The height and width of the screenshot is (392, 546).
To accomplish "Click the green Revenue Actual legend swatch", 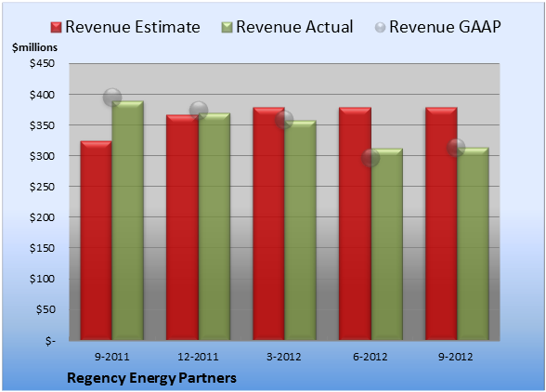I will coord(227,28).
